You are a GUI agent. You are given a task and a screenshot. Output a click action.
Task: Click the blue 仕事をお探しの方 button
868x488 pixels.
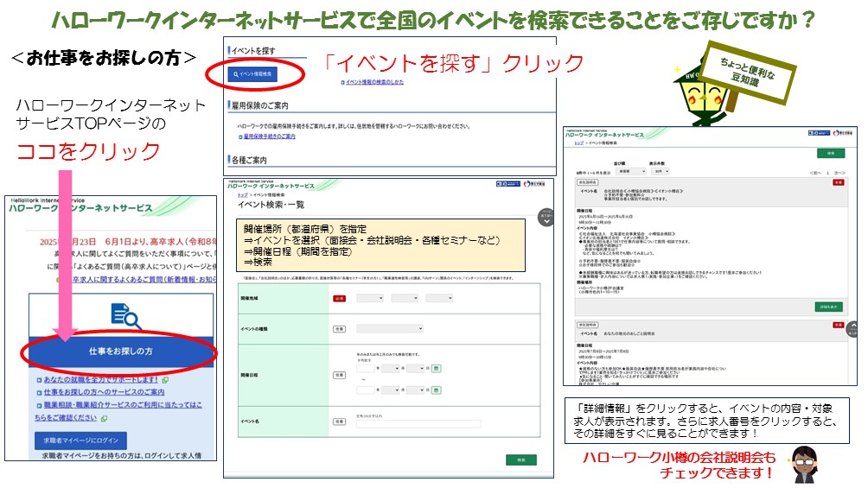tap(121, 351)
